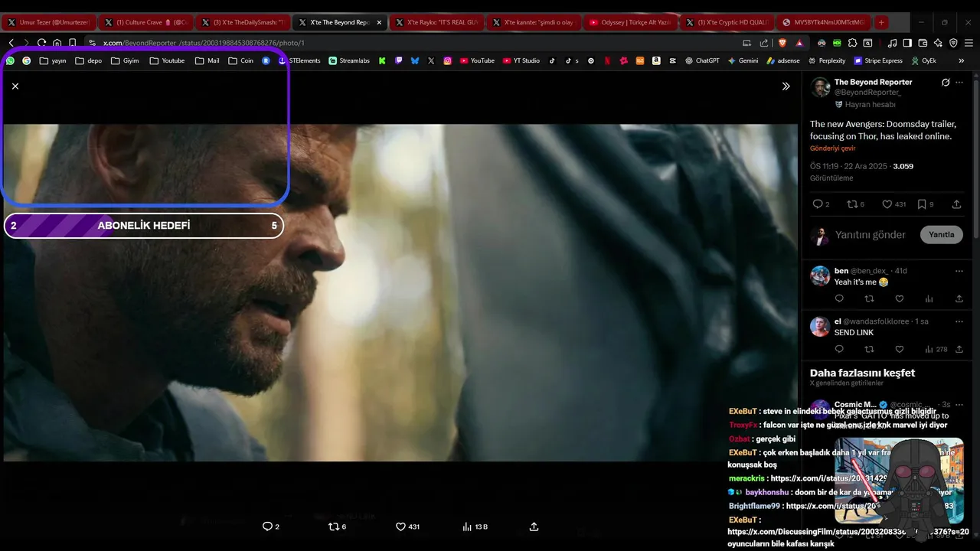Click the Grok icon next to The Beyond Reporter
The height and width of the screenshot is (551, 980).
click(x=946, y=82)
